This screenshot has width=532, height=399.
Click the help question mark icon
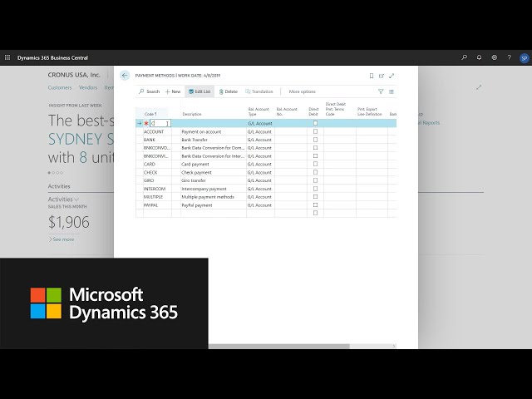pos(509,57)
